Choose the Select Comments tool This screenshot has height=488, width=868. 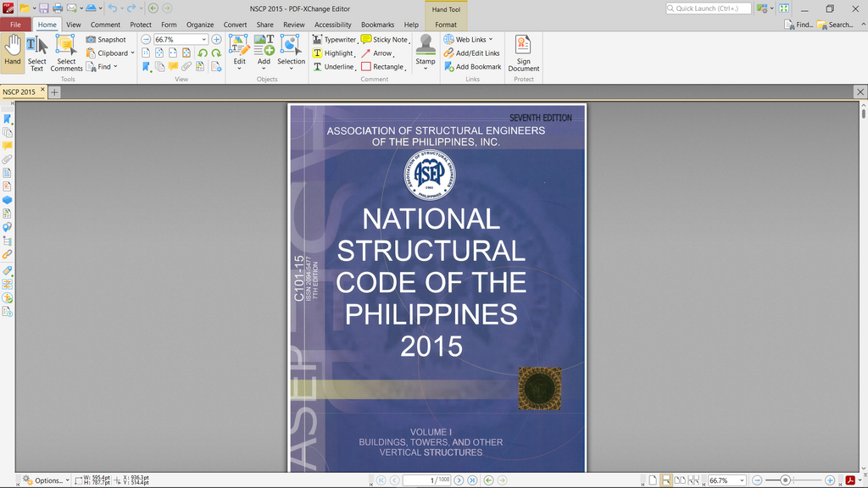[66, 53]
